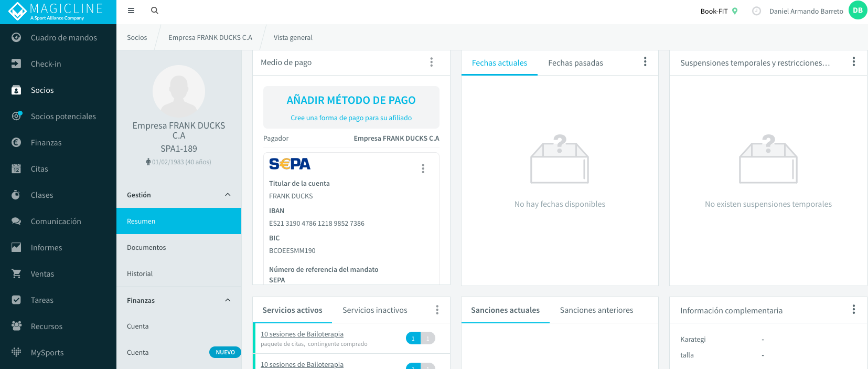This screenshot has height=369, width=868.
Task: Click the Karategi field label
Action: [x=693, y=339]
